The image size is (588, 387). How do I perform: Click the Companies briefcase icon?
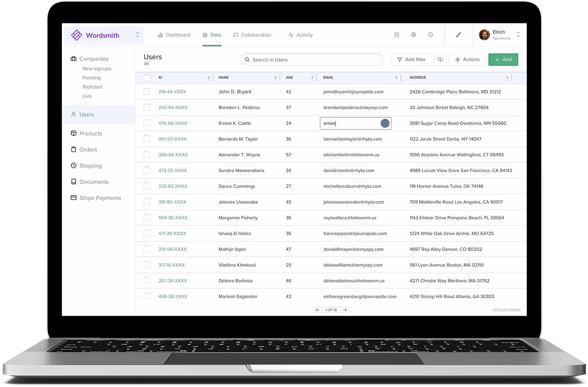74,58
